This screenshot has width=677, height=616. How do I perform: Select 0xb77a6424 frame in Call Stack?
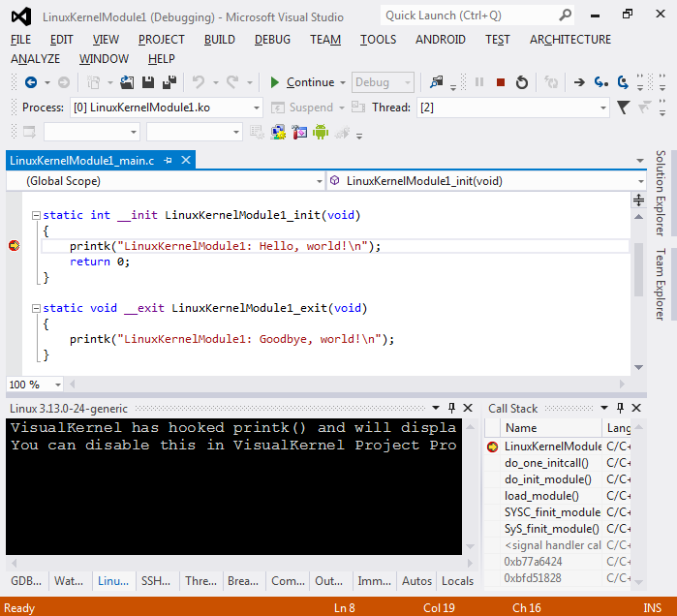tap(558, 561)
